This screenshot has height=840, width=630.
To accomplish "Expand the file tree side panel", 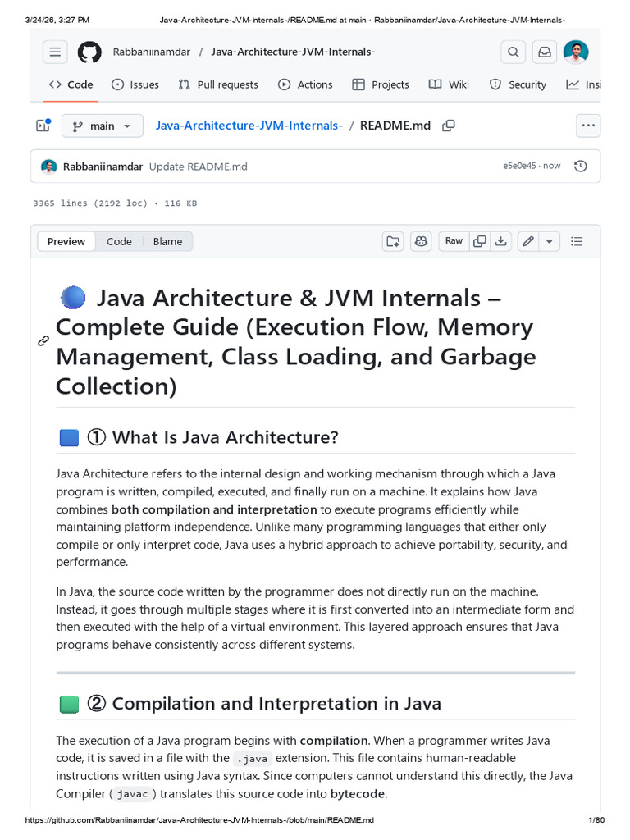I will pos(43,126).
